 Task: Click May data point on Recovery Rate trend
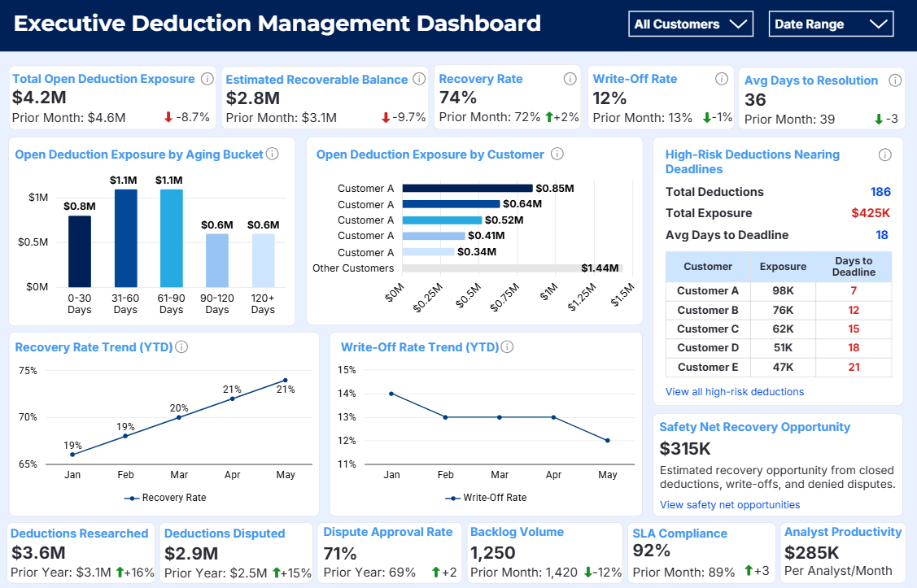pos(286,381)
